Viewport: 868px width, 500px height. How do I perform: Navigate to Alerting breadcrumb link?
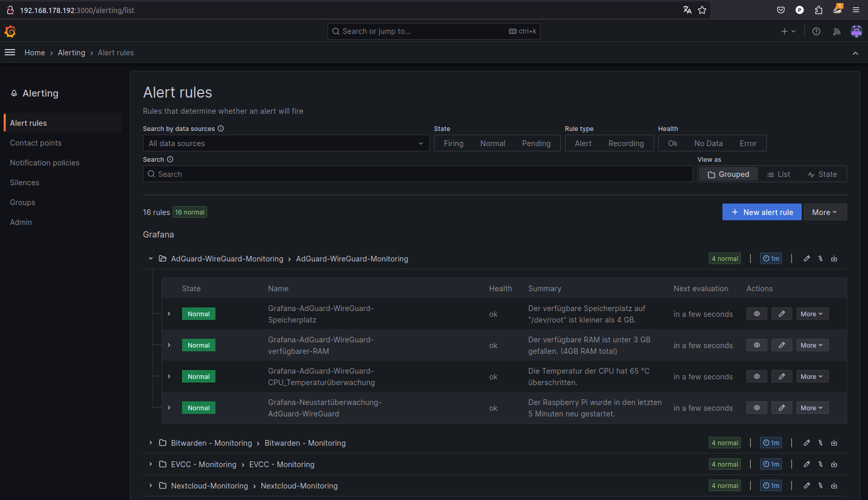coord(71,53)
